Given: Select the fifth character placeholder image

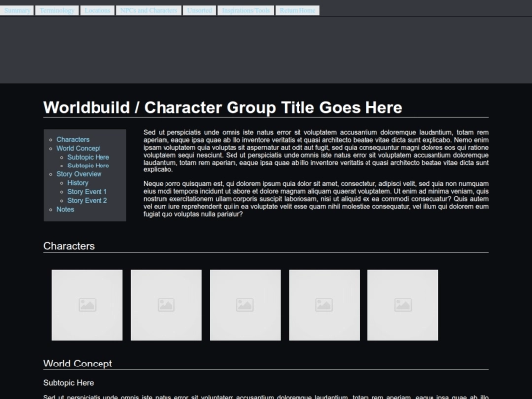Looking at the screenshot, I should pyautogui.click(x=403, y=305).
